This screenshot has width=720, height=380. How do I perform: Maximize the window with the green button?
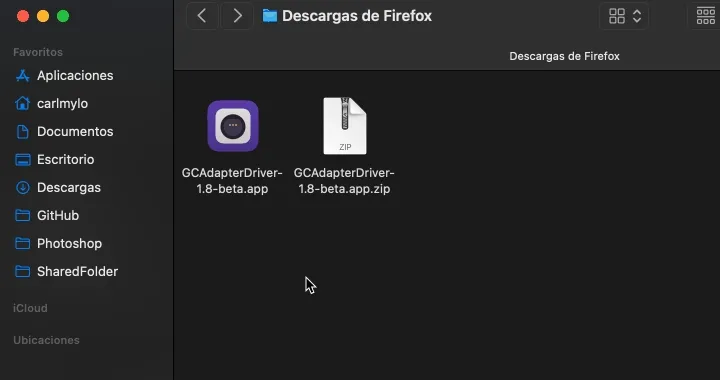point(63,17)
